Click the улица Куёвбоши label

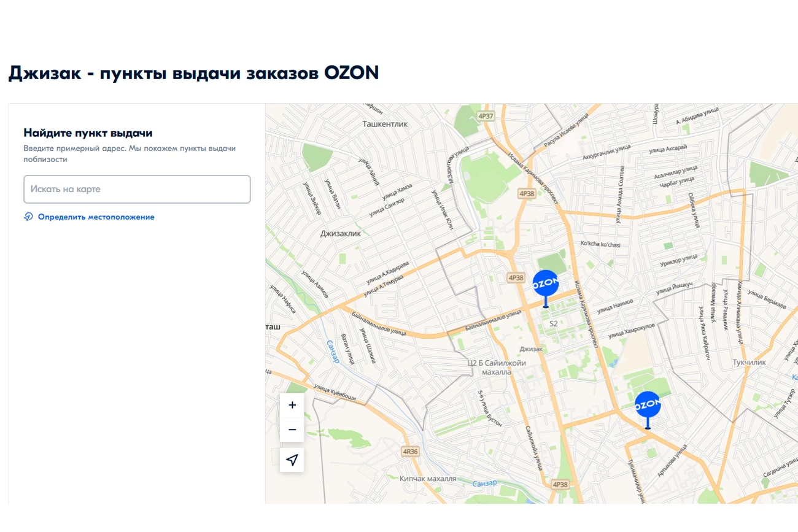click(x=335, y=393)
